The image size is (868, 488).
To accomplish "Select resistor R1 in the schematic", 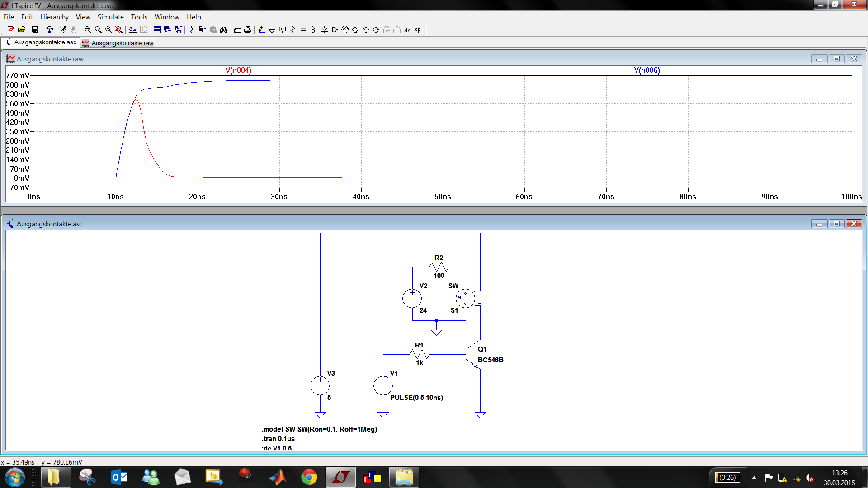I will click(420, 355).
